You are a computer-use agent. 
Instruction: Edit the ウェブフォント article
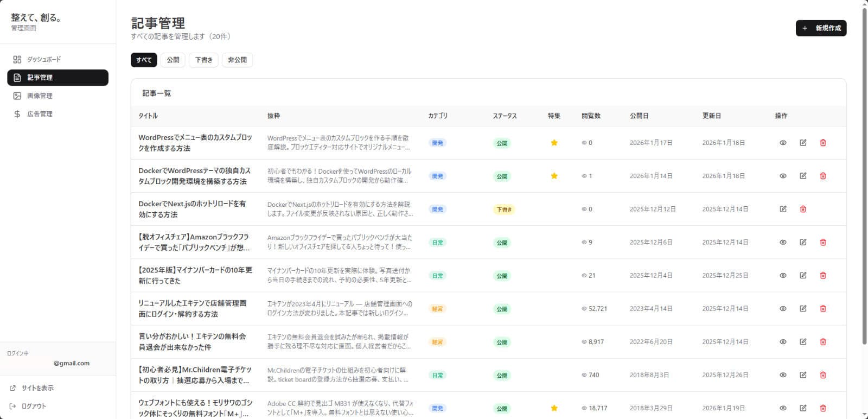(803, 408)
